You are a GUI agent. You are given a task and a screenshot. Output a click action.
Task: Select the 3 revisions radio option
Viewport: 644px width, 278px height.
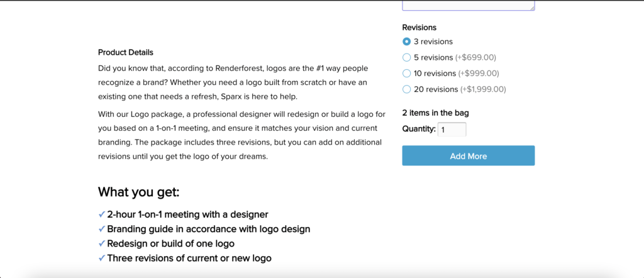(406, 42)
